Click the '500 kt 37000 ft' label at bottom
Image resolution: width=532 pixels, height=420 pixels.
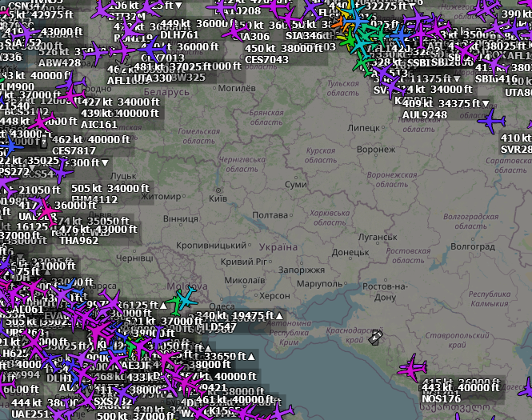[x=136, y=416]
